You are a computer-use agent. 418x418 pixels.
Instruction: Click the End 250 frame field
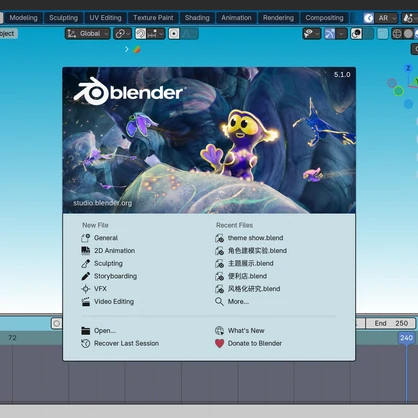pos(391,323)
